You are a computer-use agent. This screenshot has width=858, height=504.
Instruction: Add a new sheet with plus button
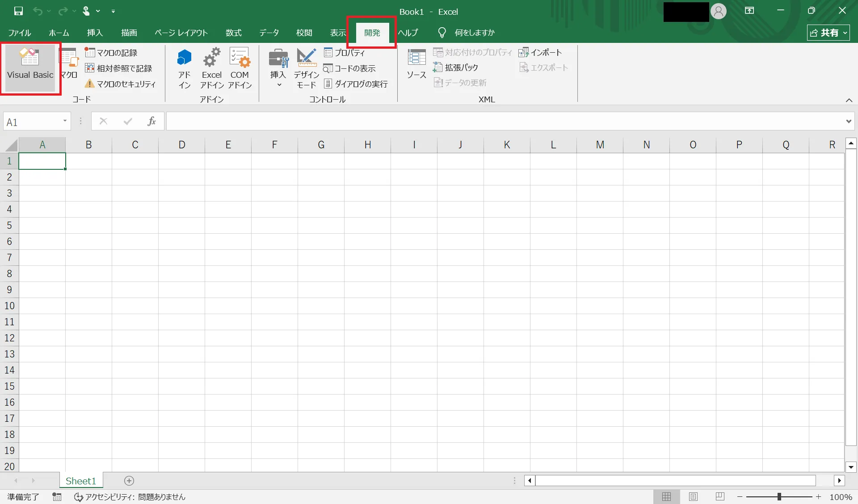(129, 481)
